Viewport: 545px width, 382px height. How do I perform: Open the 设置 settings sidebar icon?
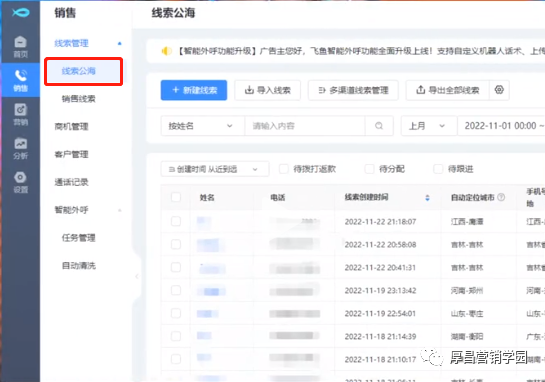[21, 182]
